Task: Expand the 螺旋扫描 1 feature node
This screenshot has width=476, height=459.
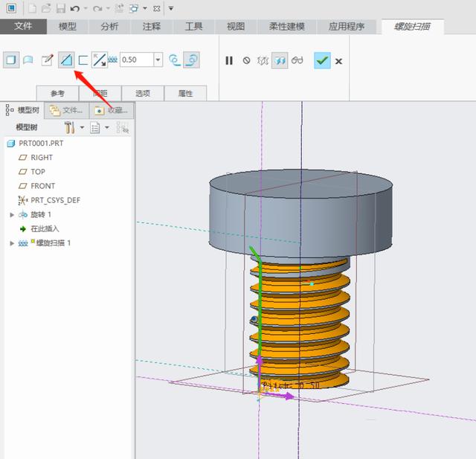Action: tap(12, 243)
